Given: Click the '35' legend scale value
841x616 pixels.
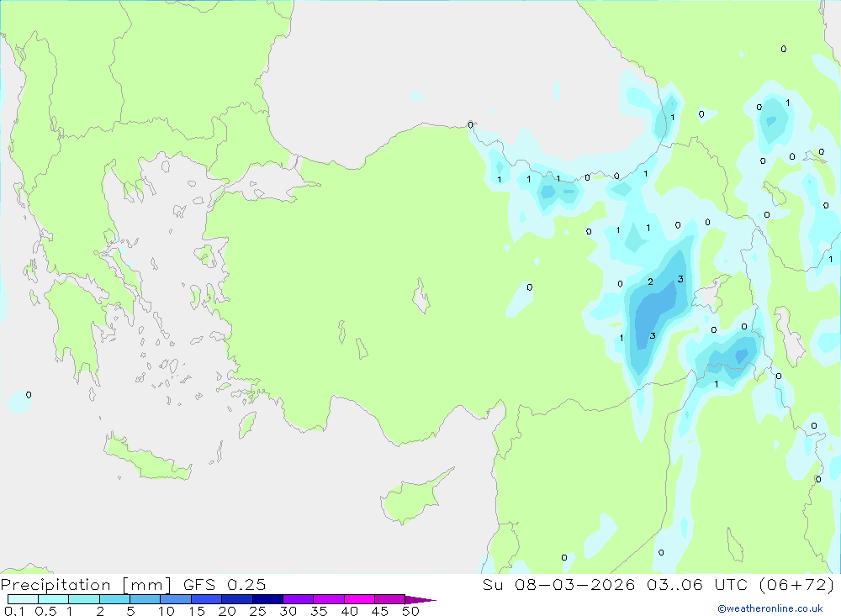Looking at the screenshot, I should coord(319,611).
